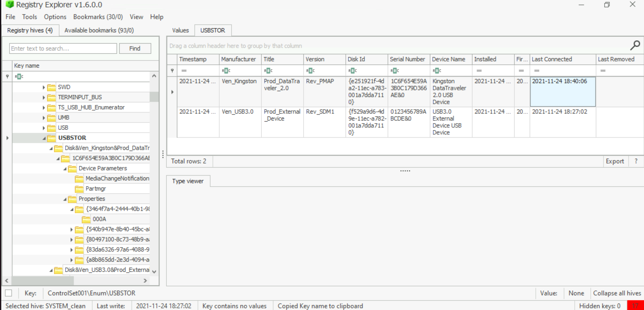Click the Timestamp column filter operator icon

[184, 71]
